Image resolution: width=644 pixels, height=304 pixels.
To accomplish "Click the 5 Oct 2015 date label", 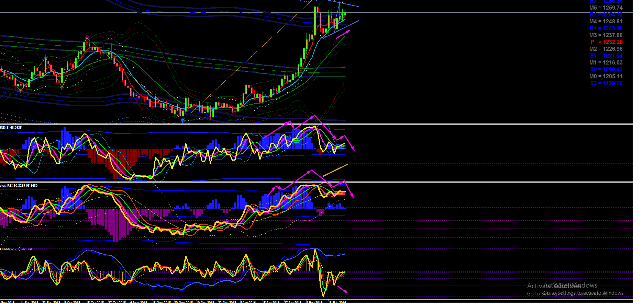I will pos(72,302).
